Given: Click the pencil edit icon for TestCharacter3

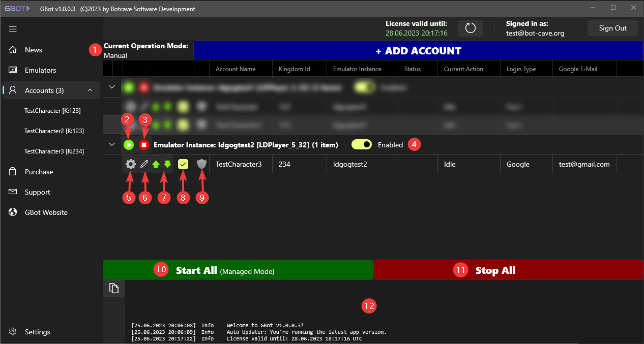Looking at the screenshot, I should click(x=144, y=164).
